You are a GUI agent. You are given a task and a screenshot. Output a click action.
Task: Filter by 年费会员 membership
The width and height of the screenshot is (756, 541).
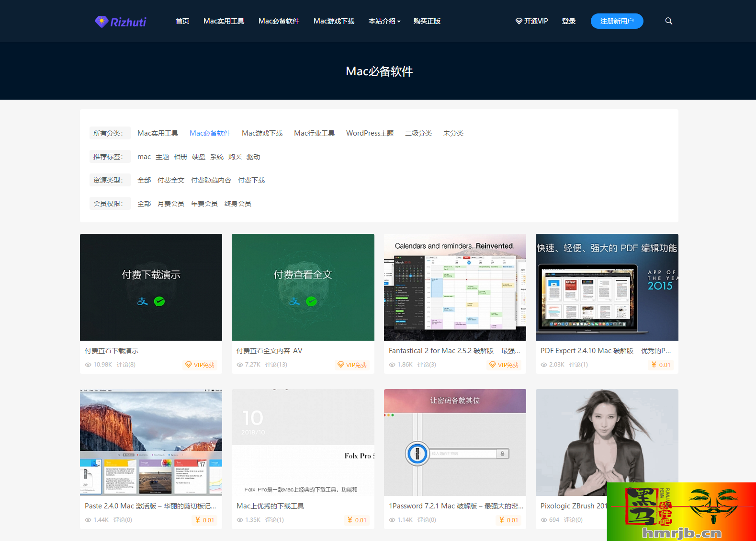[204, 204]
